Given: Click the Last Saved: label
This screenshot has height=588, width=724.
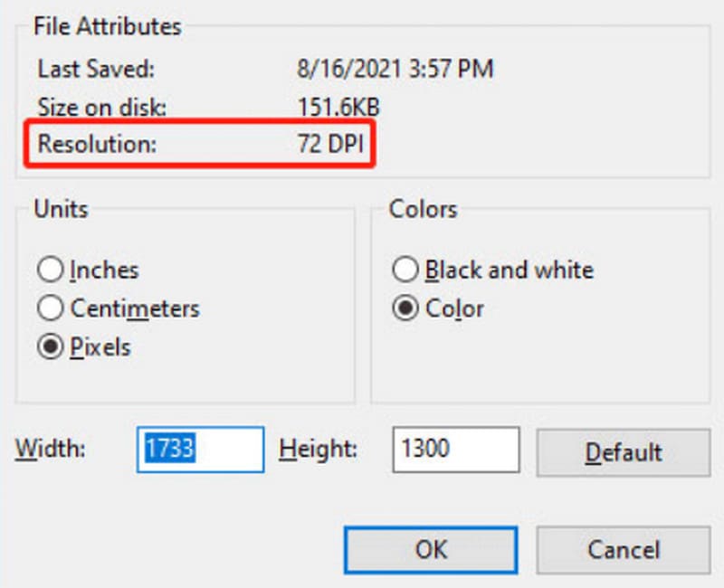Looking at the screenshot, I should (x=96, y=69).
